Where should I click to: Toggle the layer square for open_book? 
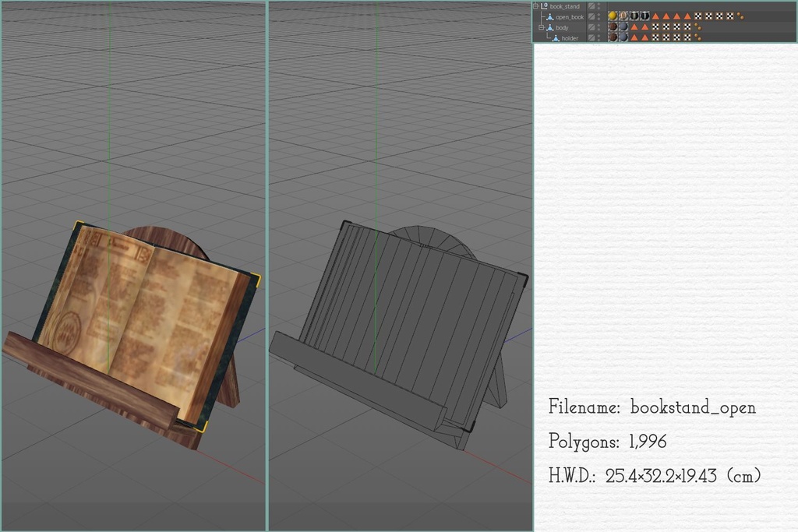[x=591, y=17]
